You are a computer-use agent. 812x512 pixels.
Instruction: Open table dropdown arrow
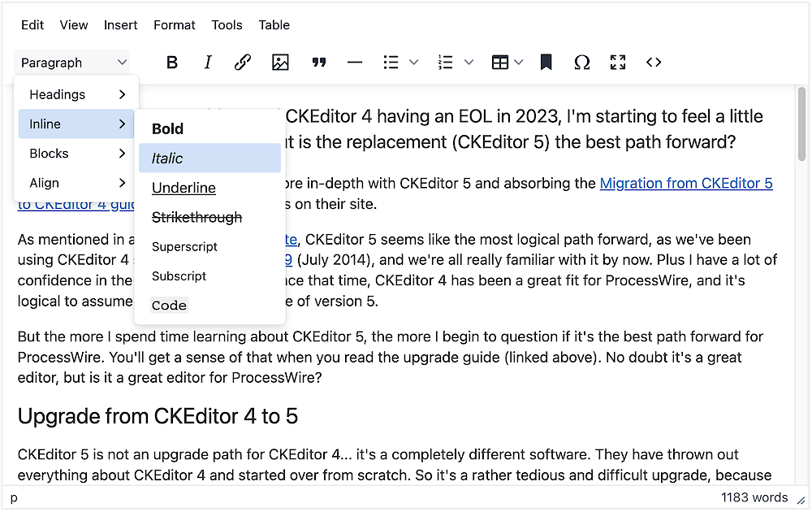[519, 63]
